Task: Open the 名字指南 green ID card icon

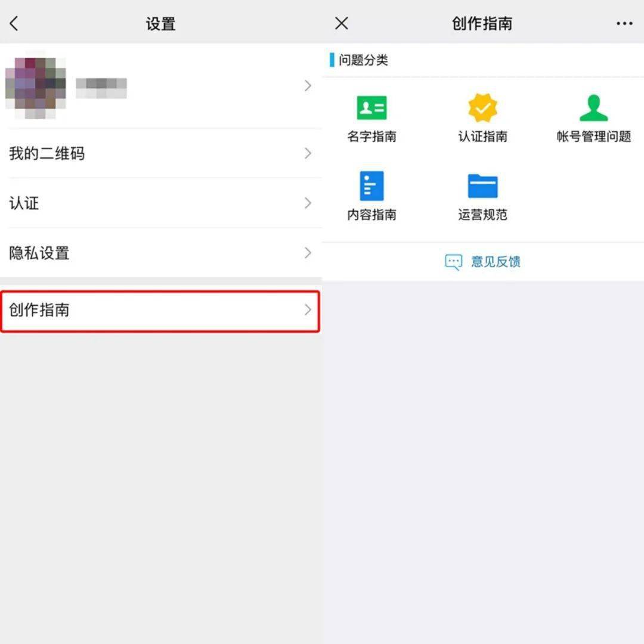Action: (371, 107)
